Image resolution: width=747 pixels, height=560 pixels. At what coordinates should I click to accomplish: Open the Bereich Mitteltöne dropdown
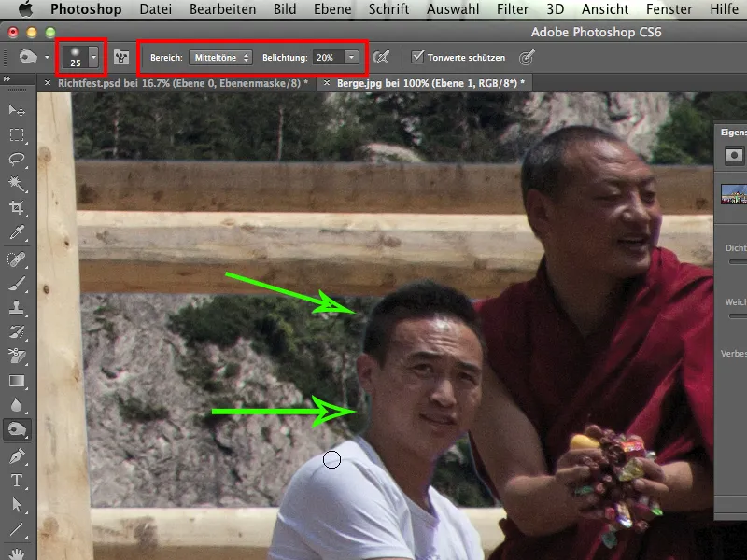220,58
